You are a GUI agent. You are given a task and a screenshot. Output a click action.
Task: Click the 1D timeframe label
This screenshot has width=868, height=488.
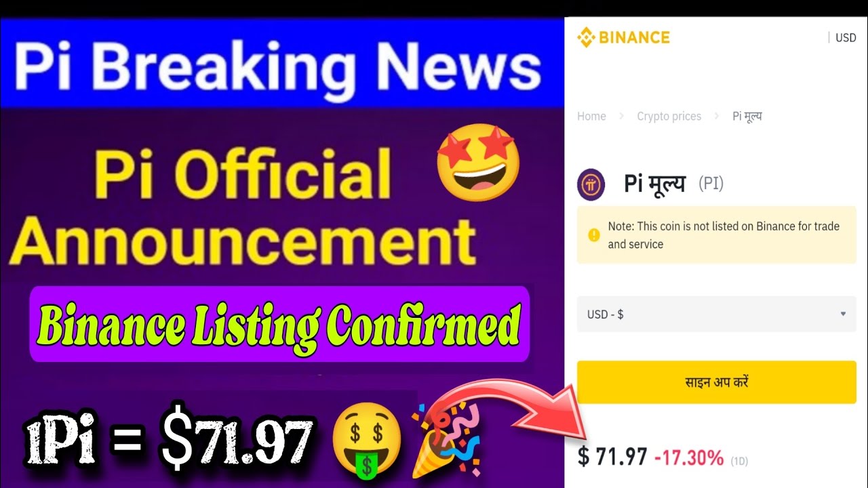[x=739, y=461]
